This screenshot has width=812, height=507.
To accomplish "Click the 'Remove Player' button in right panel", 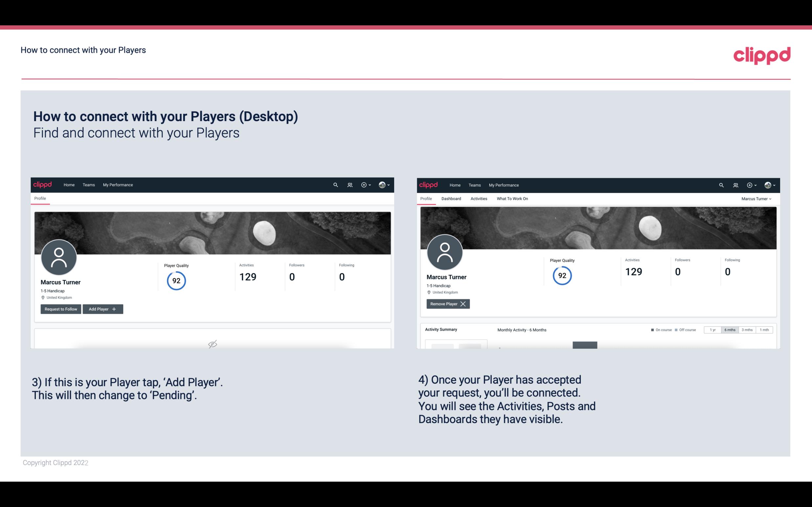I will point(447,304).
